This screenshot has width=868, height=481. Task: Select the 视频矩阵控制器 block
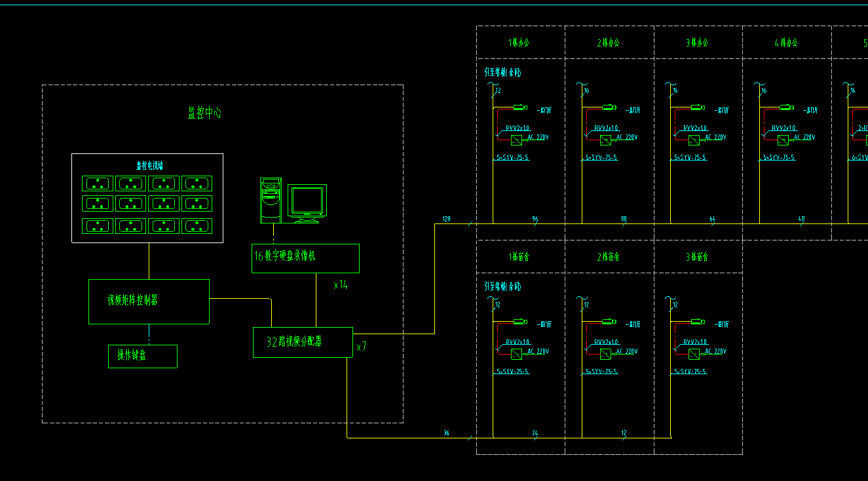click(149, 301)
